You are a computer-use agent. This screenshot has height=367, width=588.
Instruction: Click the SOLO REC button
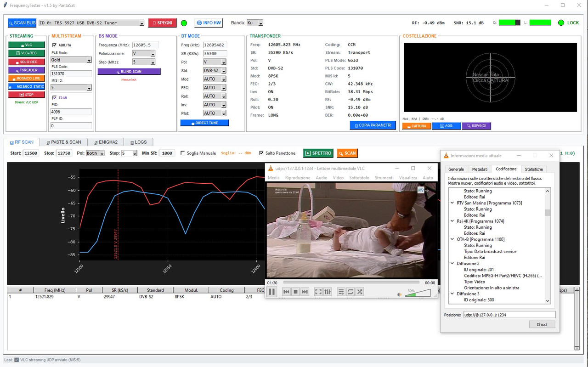pyautogui.click(x=27, y=62)
